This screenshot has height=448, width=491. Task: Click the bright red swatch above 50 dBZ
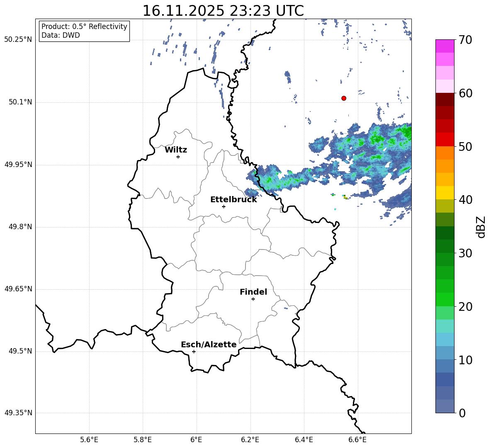point(445,140)
